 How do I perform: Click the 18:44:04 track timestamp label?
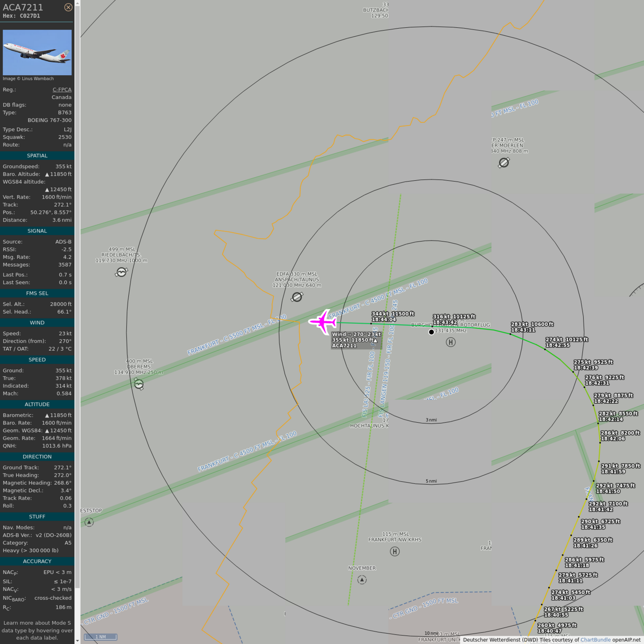pos(384,320)
